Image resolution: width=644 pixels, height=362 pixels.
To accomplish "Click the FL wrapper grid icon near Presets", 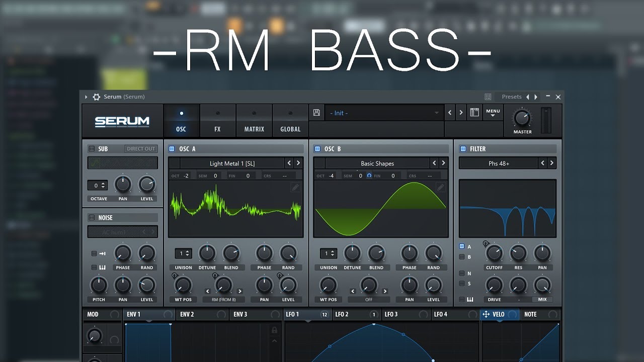I will (x=488, y=97).
